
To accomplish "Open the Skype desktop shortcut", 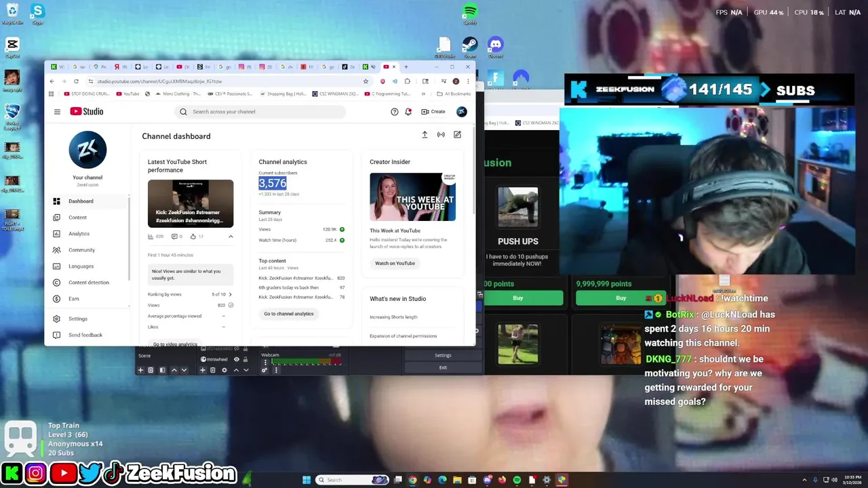I will click(x=37, y=14).
